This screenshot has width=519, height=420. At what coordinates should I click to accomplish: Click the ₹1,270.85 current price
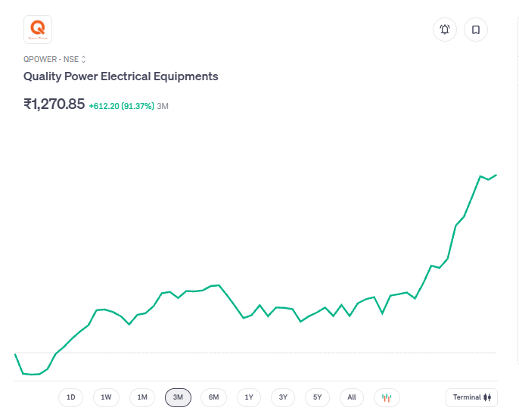click(54, 104)
